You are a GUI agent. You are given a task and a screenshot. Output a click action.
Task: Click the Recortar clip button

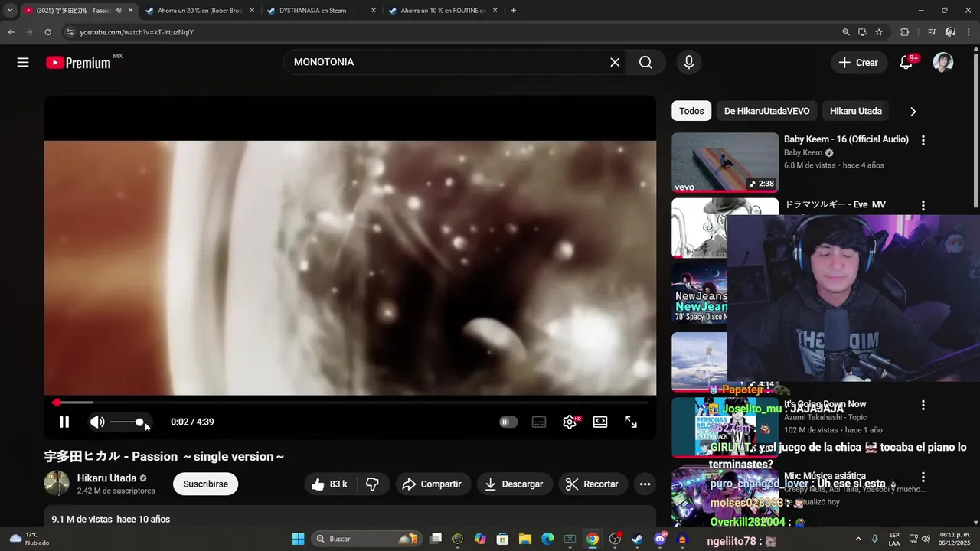592,484
